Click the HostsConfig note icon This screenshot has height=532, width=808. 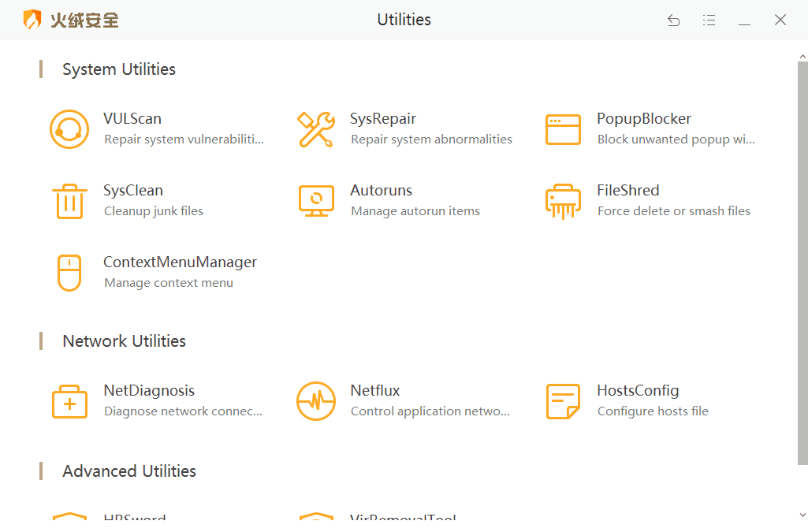563,401
